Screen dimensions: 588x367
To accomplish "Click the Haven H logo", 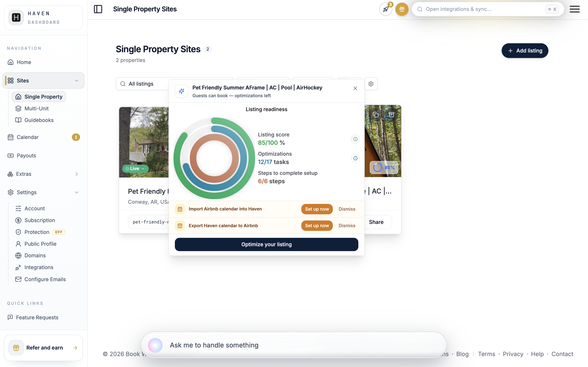I will click(x=16, y=17).
